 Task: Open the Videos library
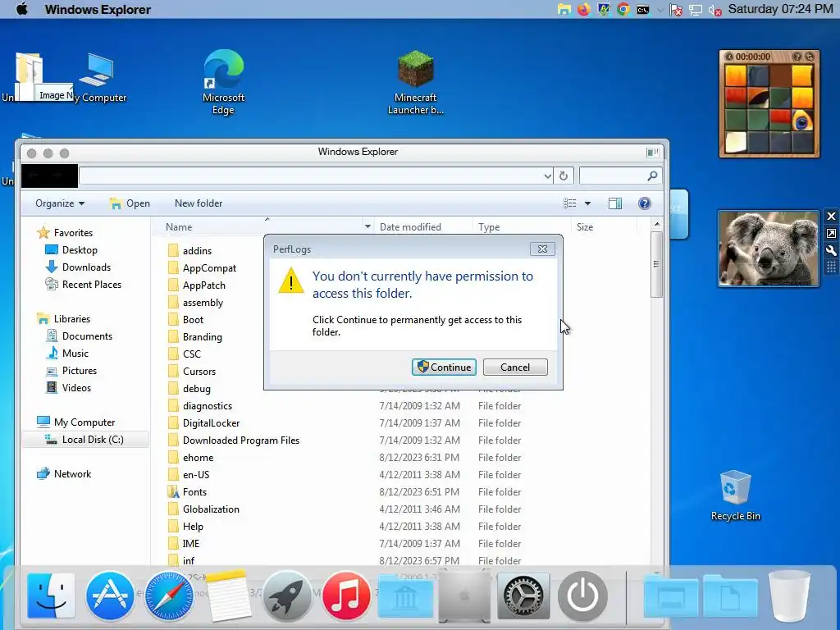click(x=69, y=388)
